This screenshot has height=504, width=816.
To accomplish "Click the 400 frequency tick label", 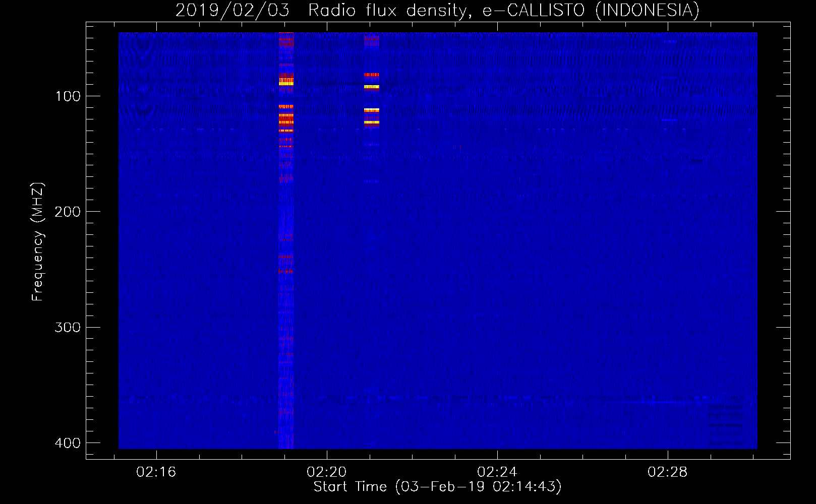I will pos(68,443).
